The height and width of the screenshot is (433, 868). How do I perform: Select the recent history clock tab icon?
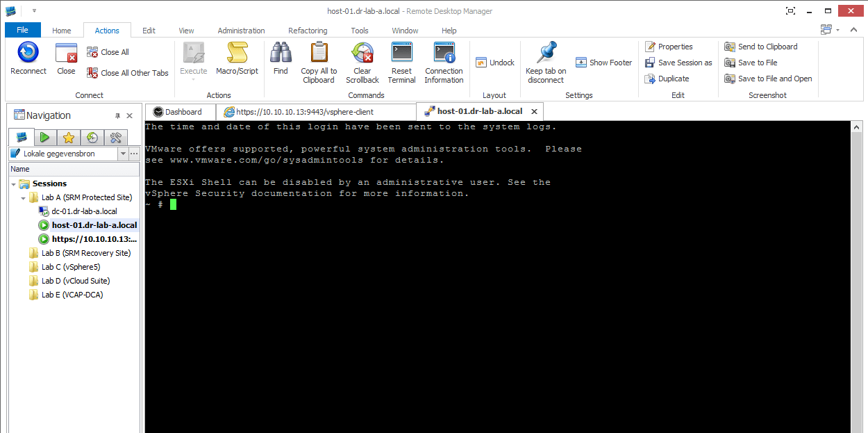pos(92,137)
